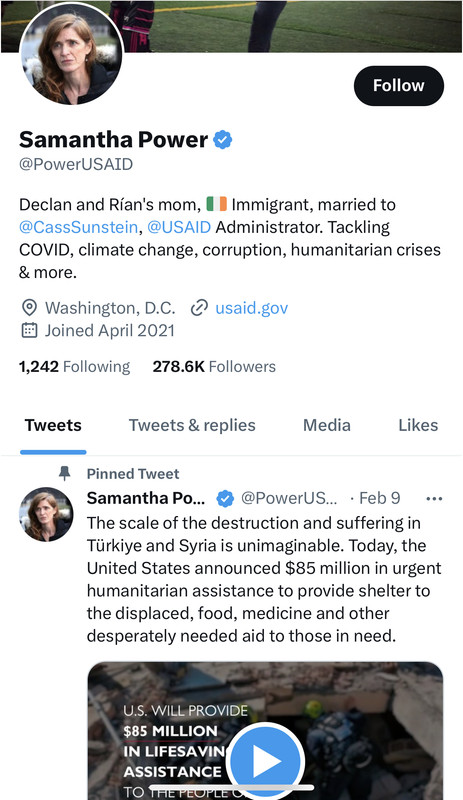Open the profile avatar photo
Image resolution: width=463 pixels, height=800 pixels.
71,55
